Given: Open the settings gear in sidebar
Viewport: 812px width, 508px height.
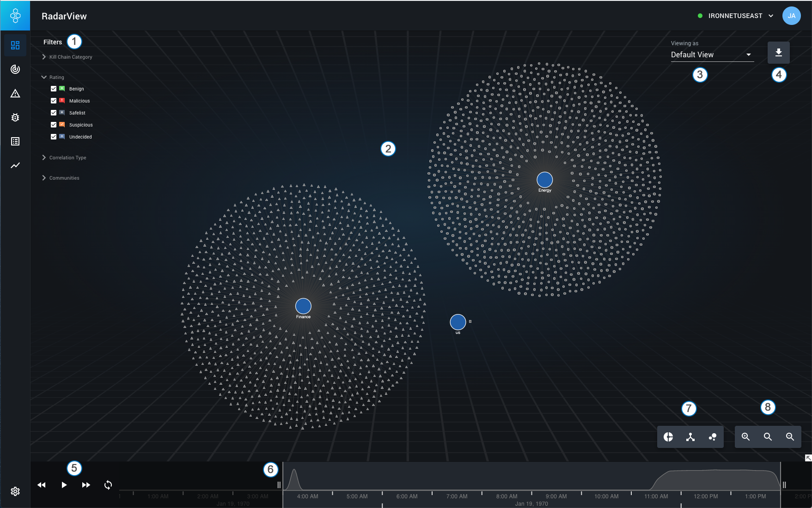Looking at the screenshot, I should 15,491.
